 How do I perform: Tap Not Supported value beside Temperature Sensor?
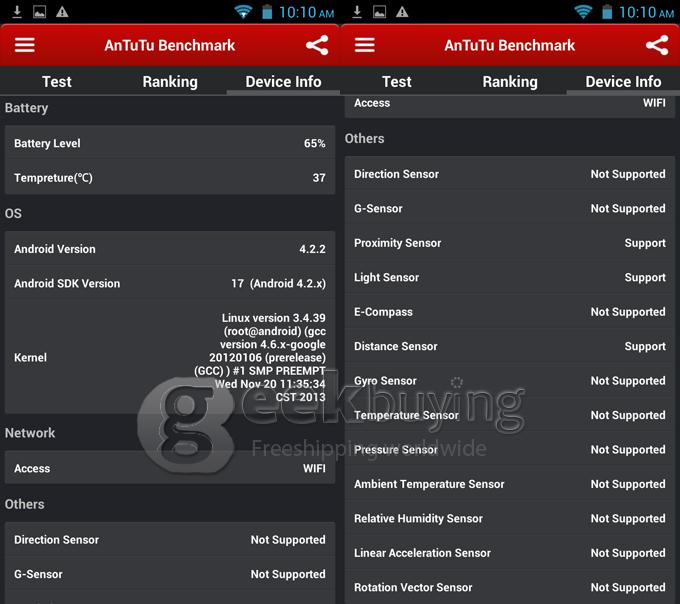coord(628,415)
